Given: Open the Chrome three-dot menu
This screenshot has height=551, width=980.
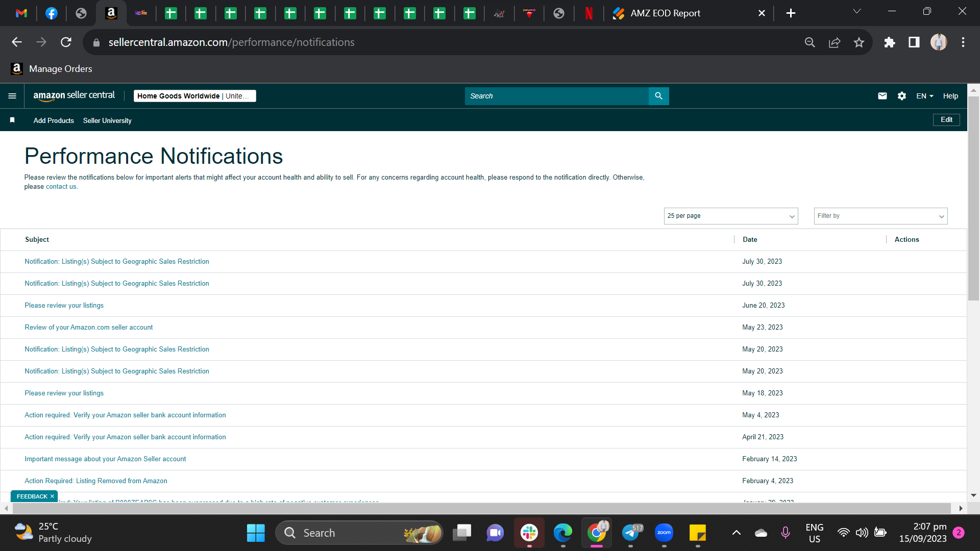Looking at the screenshot, I should [x=963, y=42].
